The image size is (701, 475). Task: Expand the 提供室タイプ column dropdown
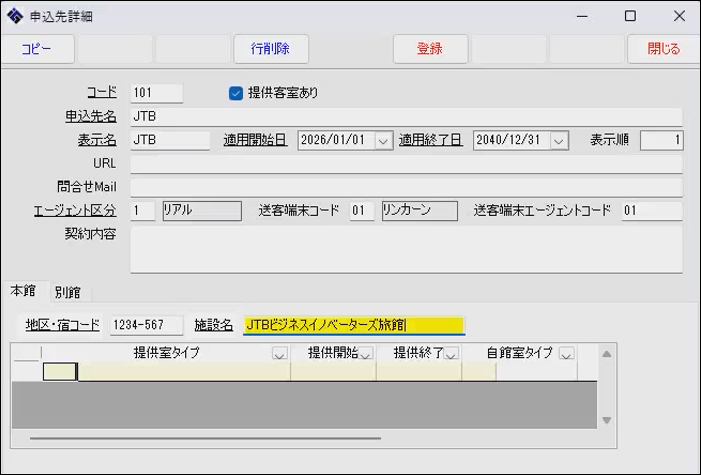click(279, 354)
